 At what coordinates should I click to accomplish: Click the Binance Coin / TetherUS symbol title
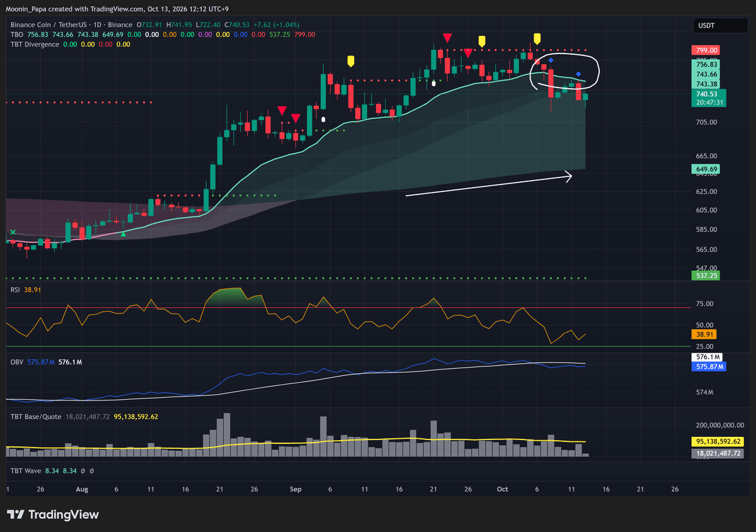[50, 25]
